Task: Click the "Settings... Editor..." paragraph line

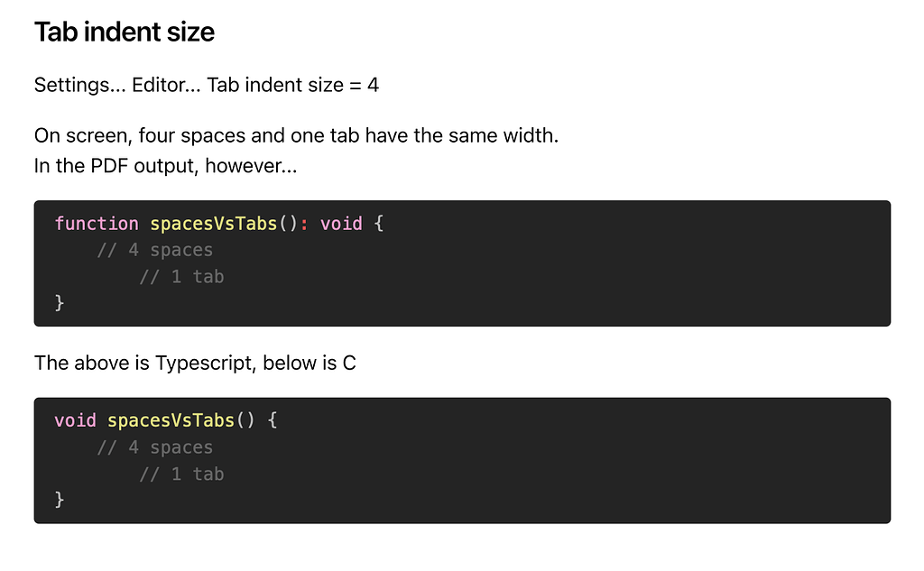Action: pyautogui.click(x=206, y=86)
